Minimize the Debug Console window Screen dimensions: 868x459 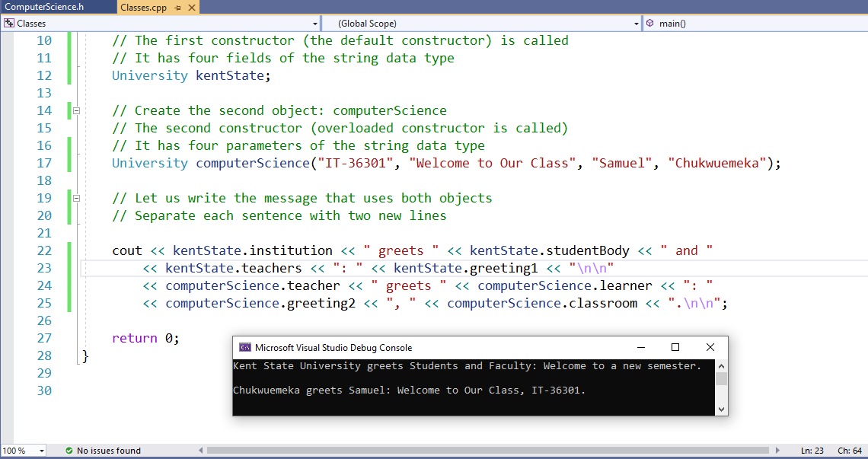click(641, 347)
